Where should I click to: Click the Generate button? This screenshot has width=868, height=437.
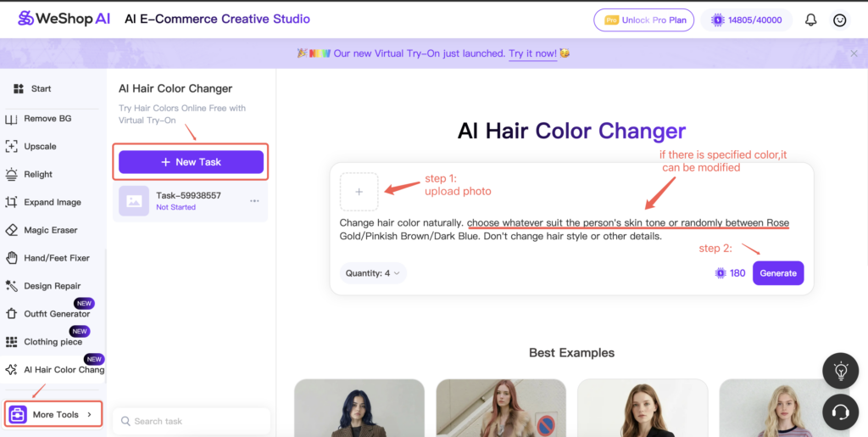coord(778,273)
